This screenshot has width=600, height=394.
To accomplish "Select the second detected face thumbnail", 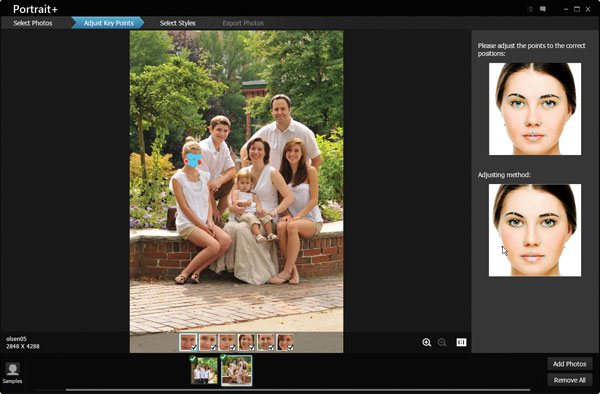I will tap(208, 342).
